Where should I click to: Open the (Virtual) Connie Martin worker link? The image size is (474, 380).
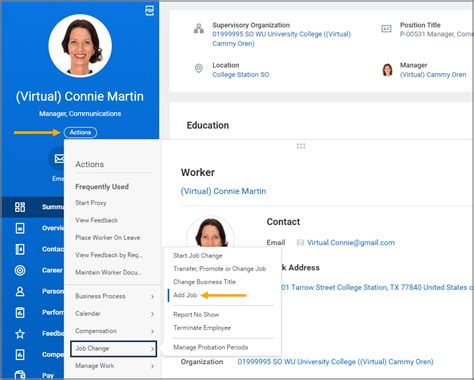click(x=223, y=191)
